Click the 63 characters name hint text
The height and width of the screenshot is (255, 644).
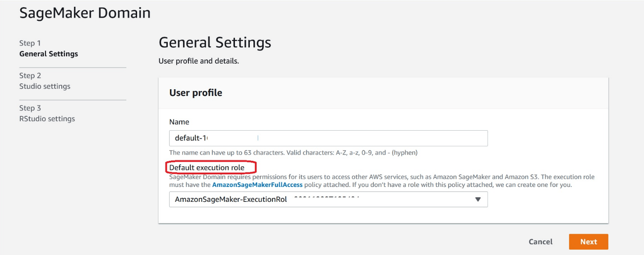click(293, 153)
